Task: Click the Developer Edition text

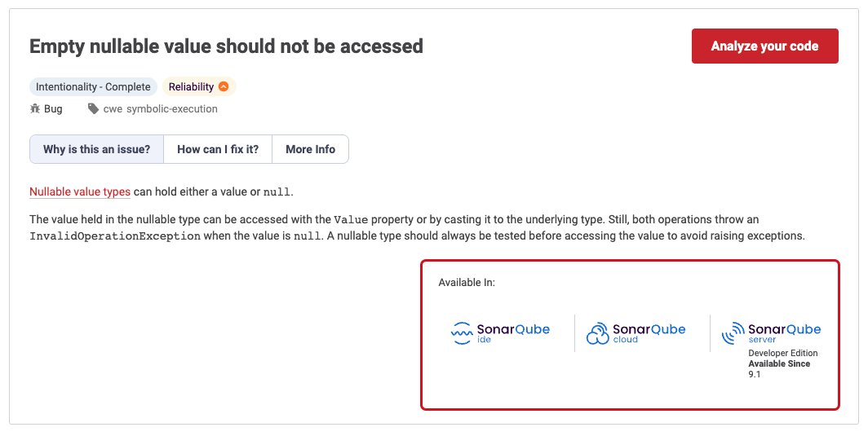Action: click(x=783, y=353)
